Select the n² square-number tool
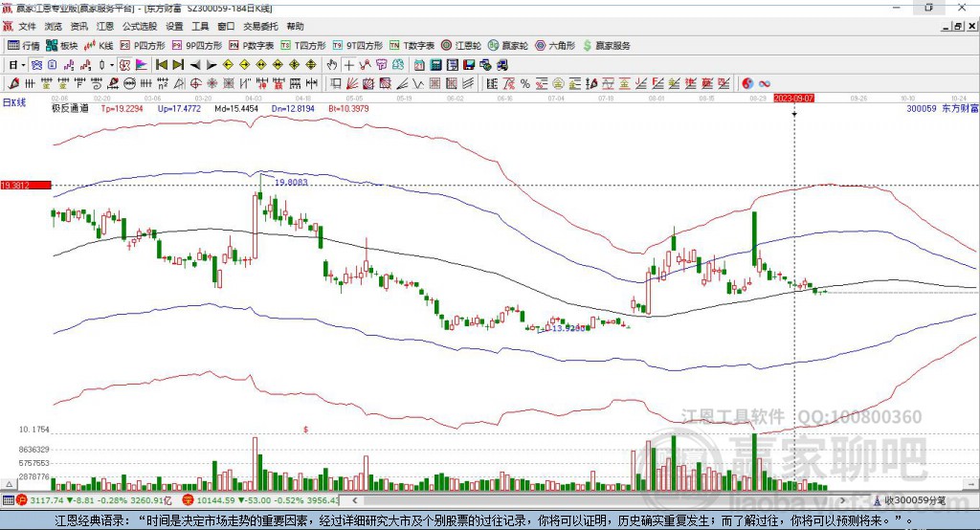The width and height of the screenshot is (980, 530). pos(163,83)
